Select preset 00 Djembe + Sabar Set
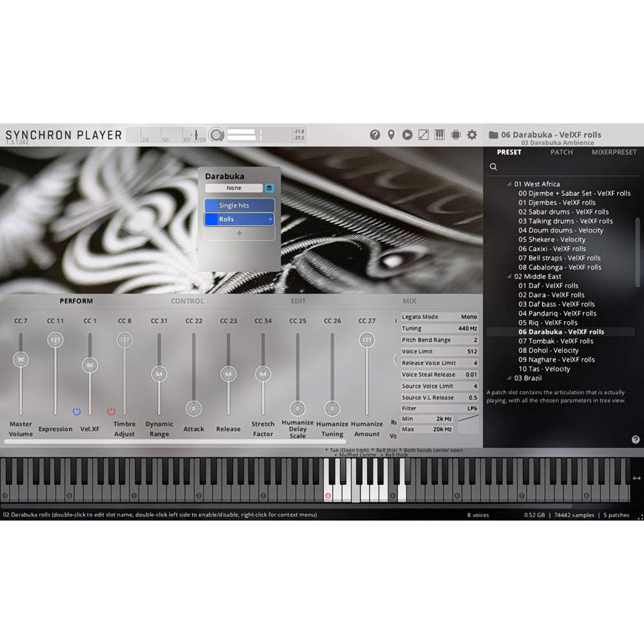The width and height of the screenshot is (644, 644). 574,193
